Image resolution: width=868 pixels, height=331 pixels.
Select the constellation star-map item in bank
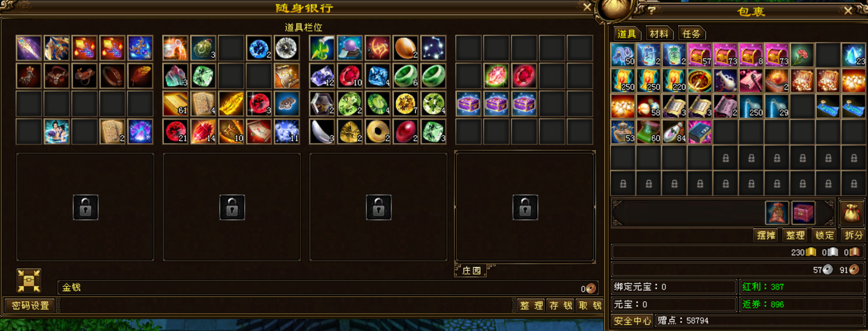click(x=433, y=49)
